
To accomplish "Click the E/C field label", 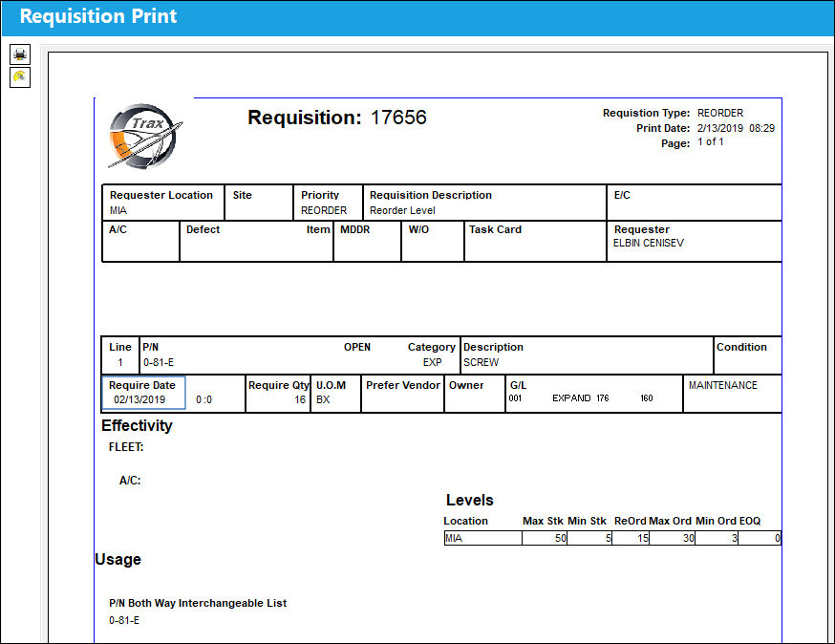I will click(622, 195).
